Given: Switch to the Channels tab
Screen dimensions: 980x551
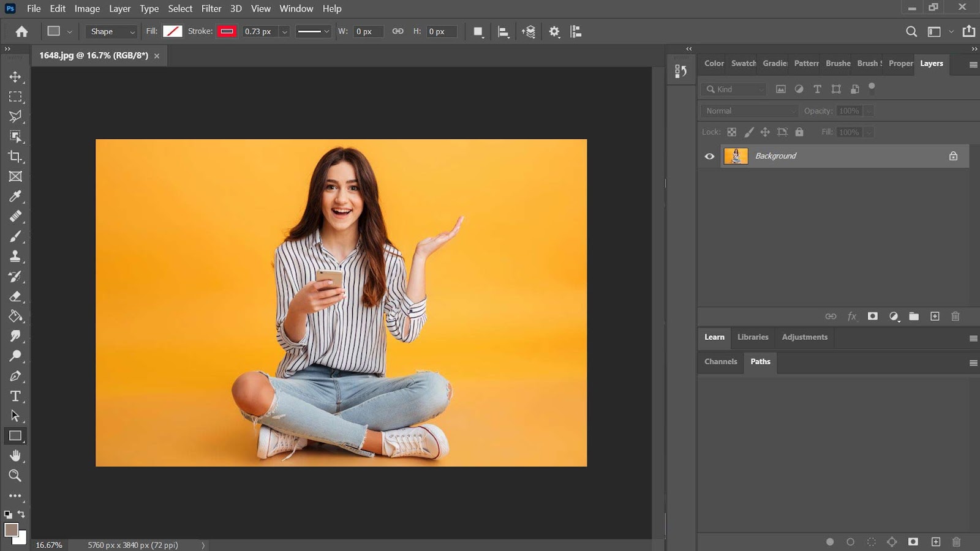Looking at the screenshot, I should (x=720, y=362).
